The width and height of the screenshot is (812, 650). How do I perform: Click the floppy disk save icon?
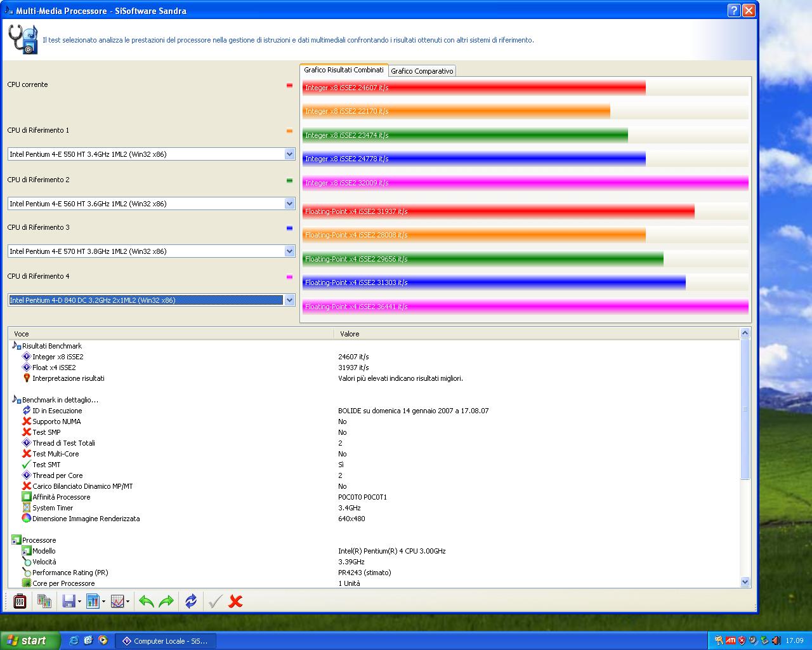click(69, 600)
